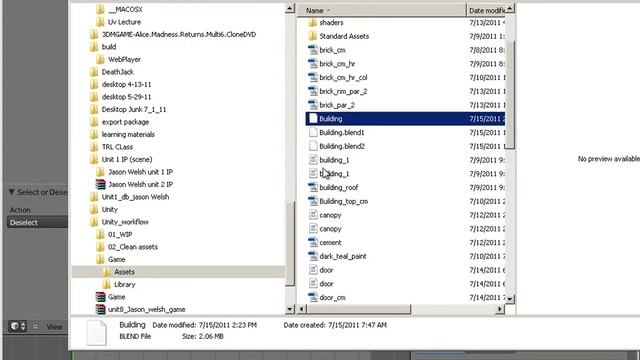Image resolution: width=640 pixels, height=360 pixels.
Task: Click the Size: 2.06 MB detail text
Action: coord(202,337)
